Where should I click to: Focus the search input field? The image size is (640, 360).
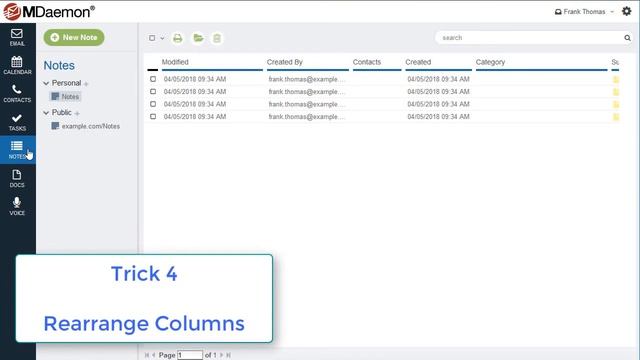click(x=531, y=38)
